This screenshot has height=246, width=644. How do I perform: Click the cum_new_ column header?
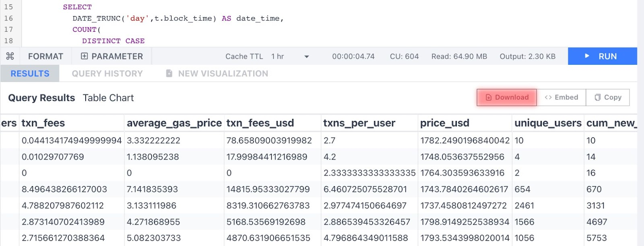(x=611, y=123)
